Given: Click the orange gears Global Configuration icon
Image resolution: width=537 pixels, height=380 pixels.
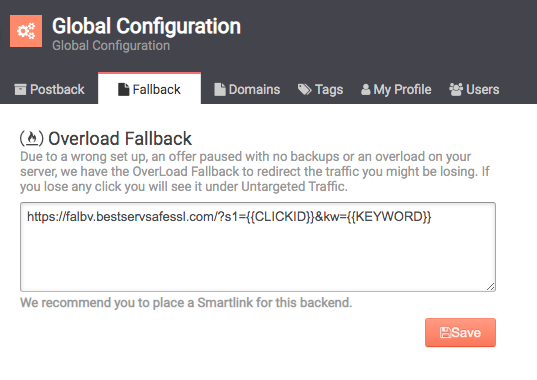Looking at the screenshot, I should coord(26,31).
